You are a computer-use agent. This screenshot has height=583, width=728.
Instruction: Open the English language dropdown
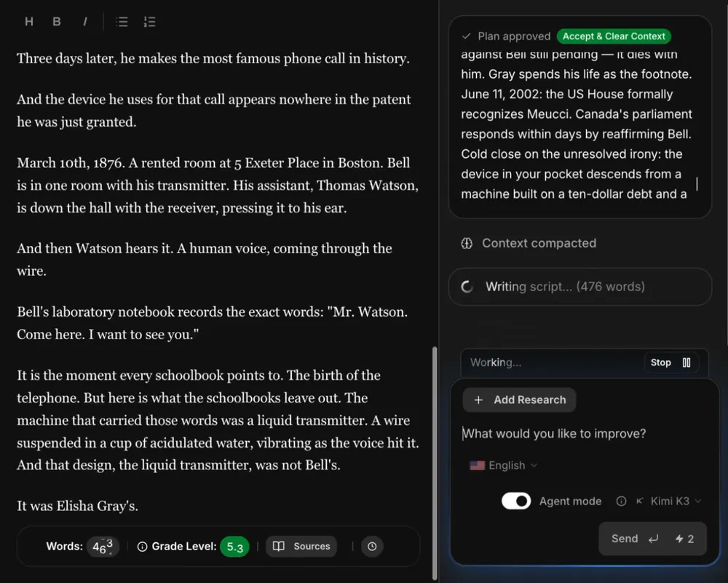pos(503,465)
